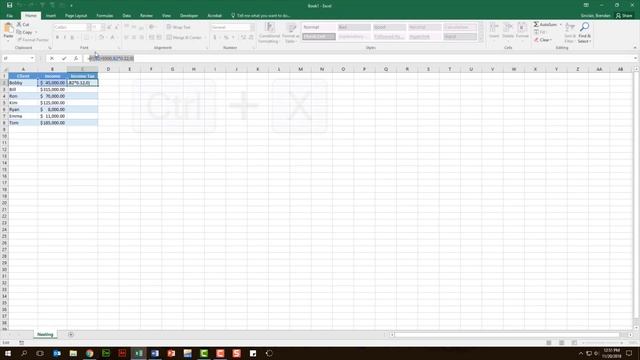Click the Nesting sheet tab
The height and width of the screenshot is (360, 640).
(45, 334)
